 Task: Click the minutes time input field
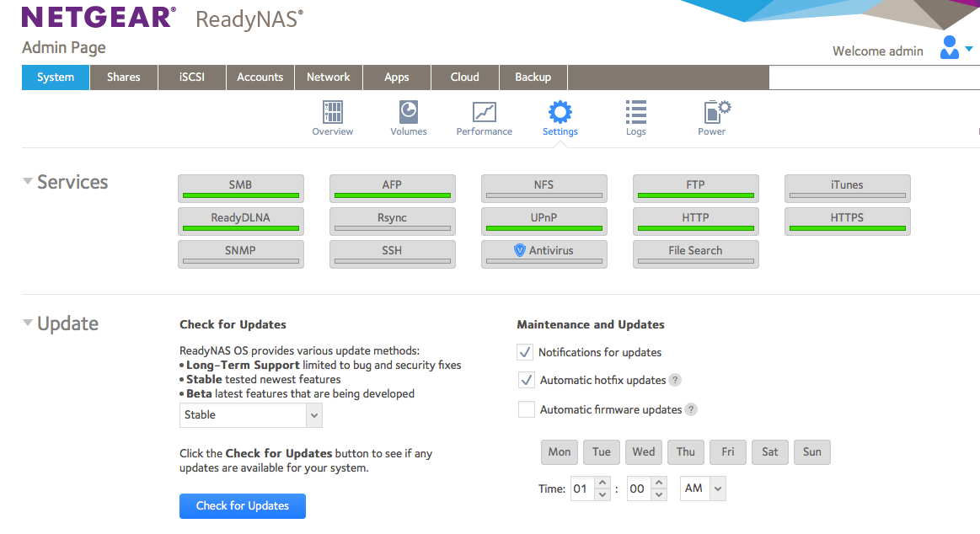(636, 489)
